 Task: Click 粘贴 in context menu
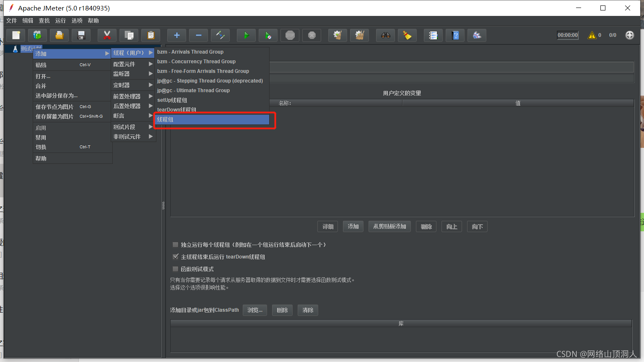pos(72,65)
